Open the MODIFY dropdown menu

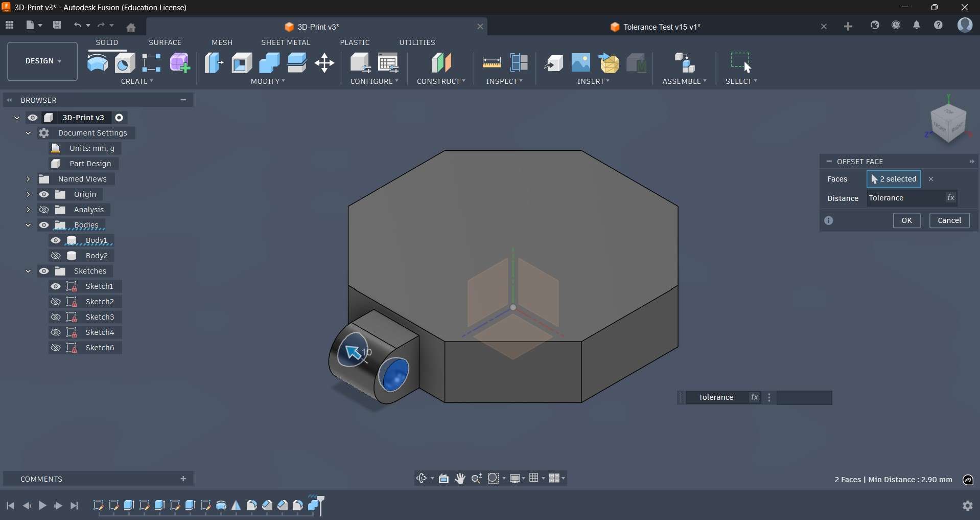coord(268,82)
